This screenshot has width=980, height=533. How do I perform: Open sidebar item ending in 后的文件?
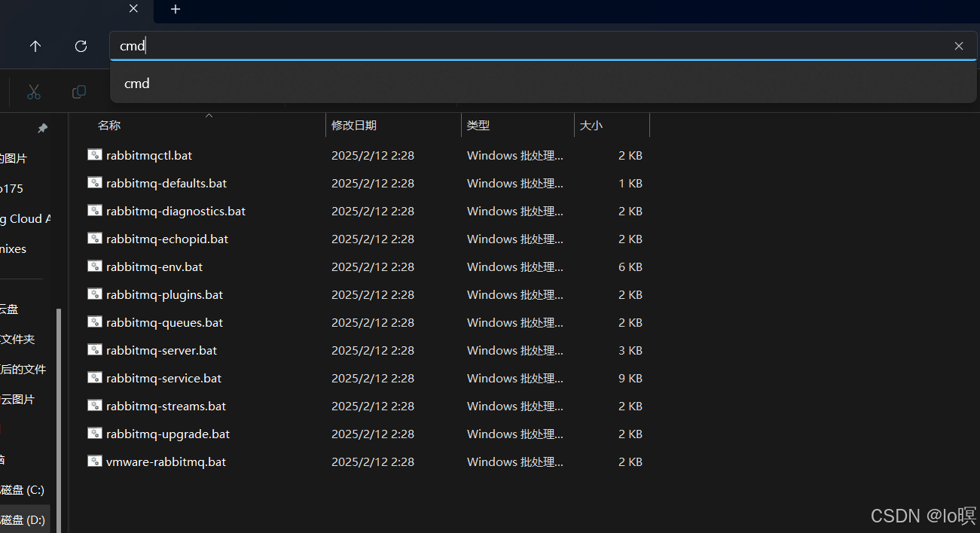(23, 370)
